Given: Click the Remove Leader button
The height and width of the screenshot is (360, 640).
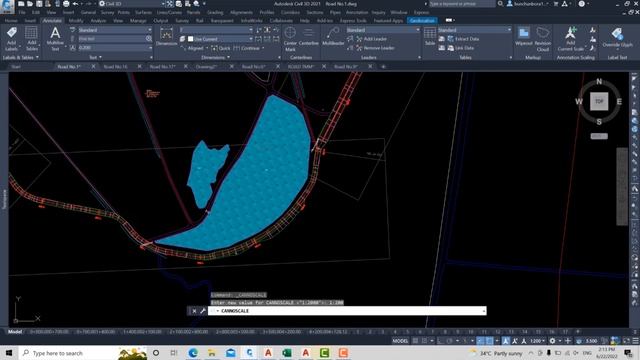Looking at the screenshot, I should point(375,48).
